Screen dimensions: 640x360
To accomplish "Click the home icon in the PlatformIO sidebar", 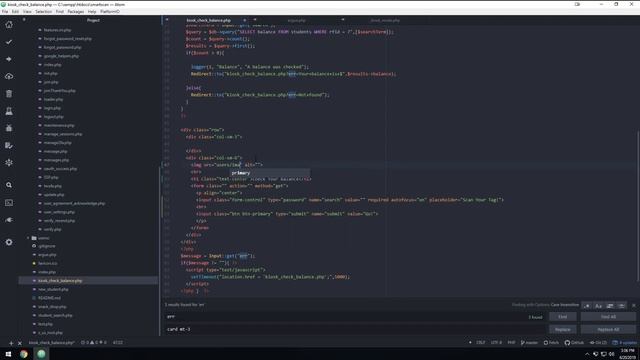I will click(x=9, y=24).
